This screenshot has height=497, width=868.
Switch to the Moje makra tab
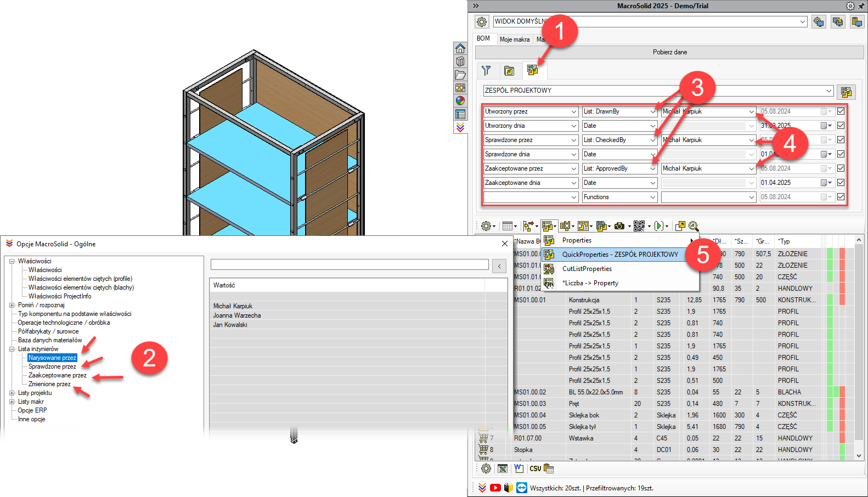click(515, 39)
